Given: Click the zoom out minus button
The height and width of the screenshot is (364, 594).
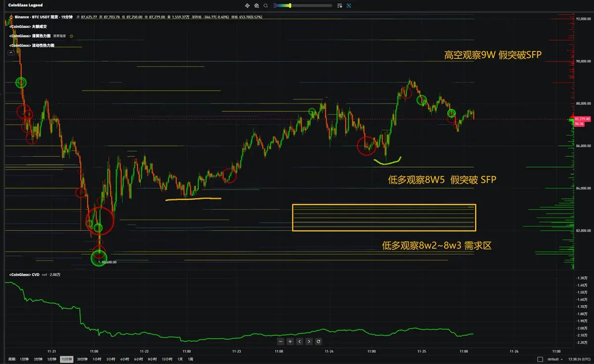Looking at the screenshot, I should (281, 341).
